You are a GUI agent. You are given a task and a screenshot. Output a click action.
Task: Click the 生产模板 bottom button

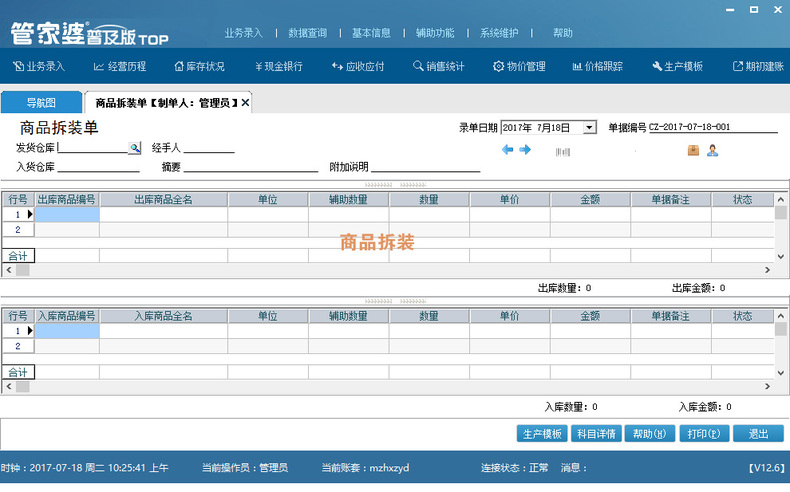pyautogui.click(x=542, y=434)
